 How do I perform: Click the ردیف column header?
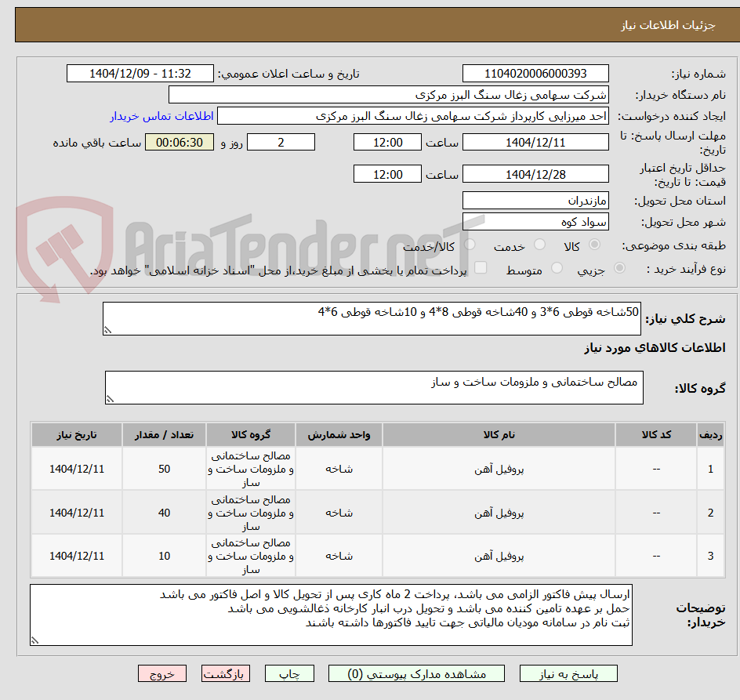pos(711,435)
